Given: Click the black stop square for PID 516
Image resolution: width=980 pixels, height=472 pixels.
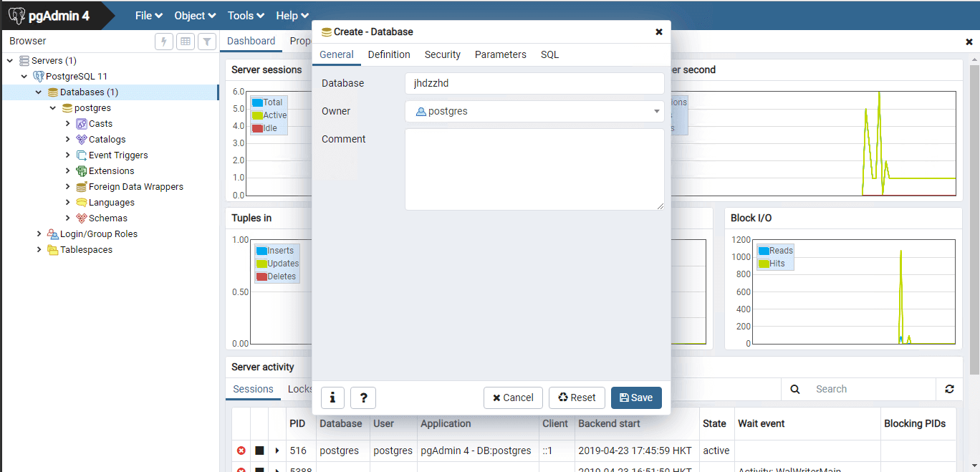Looking at the screenshot, I should point(260,451).
